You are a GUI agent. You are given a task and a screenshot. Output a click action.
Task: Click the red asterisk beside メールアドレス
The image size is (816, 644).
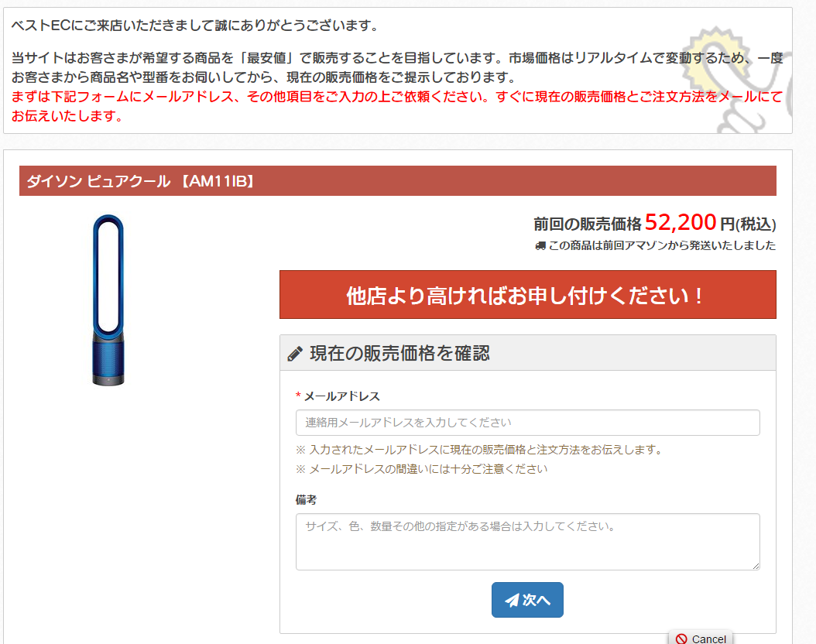point(298,396)
